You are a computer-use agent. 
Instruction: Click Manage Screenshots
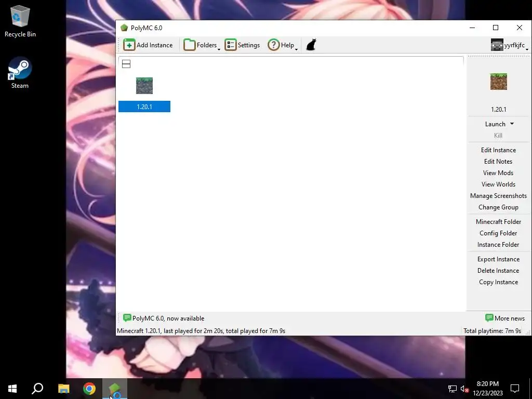click(x=498, y=196)
